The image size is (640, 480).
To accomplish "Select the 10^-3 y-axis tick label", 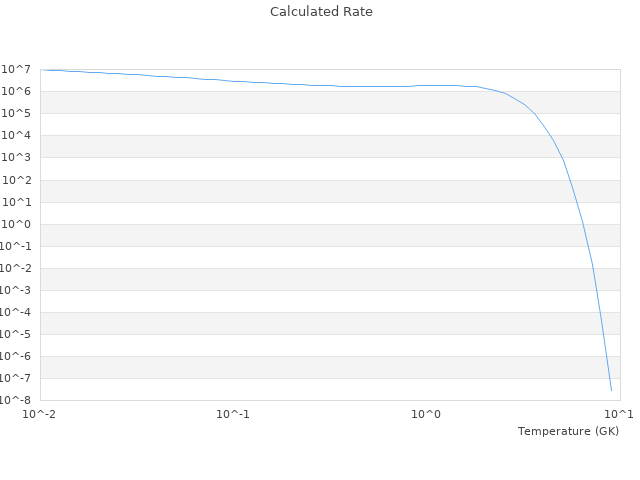I will click(x=14, y=290).
